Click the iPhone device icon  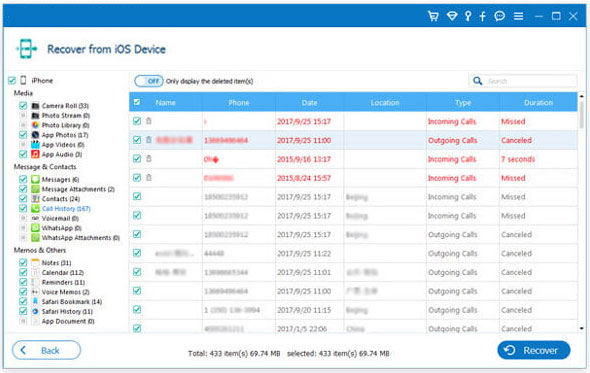(23, 80)
